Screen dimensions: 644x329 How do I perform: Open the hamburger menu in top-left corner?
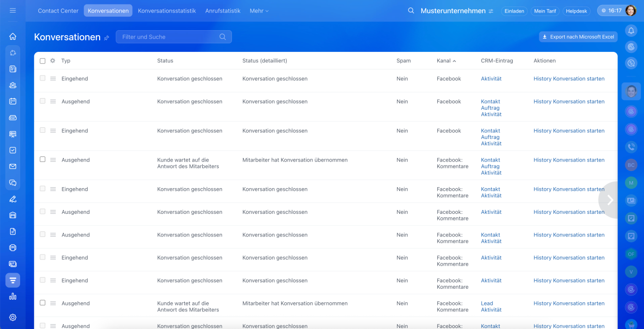point(13,11)
